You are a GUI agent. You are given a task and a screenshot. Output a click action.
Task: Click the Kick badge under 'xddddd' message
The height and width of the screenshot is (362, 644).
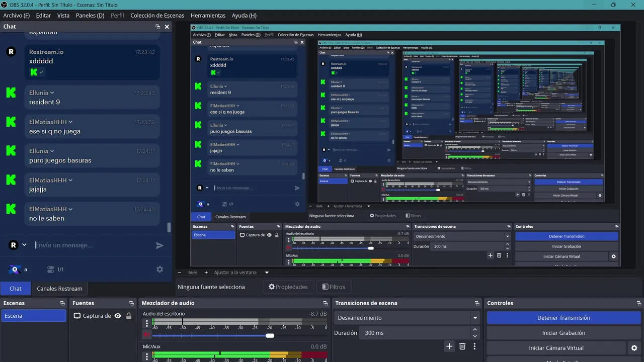click(x=34, y=72)
